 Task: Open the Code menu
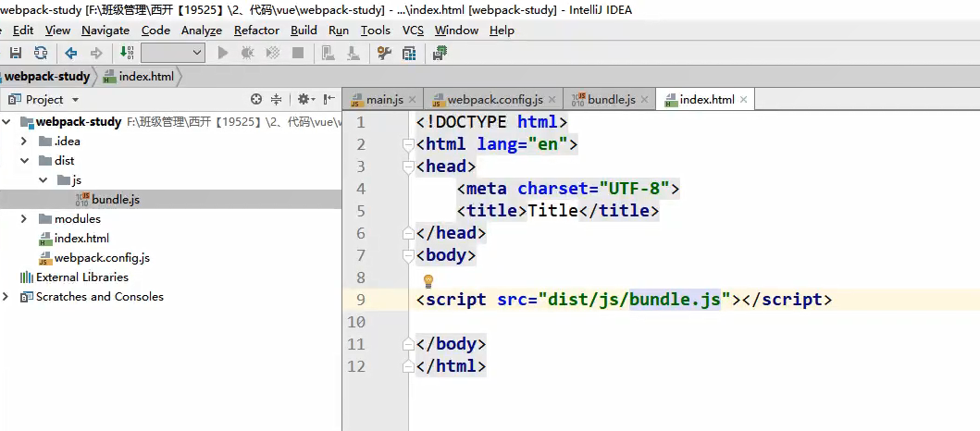[155, 30]
